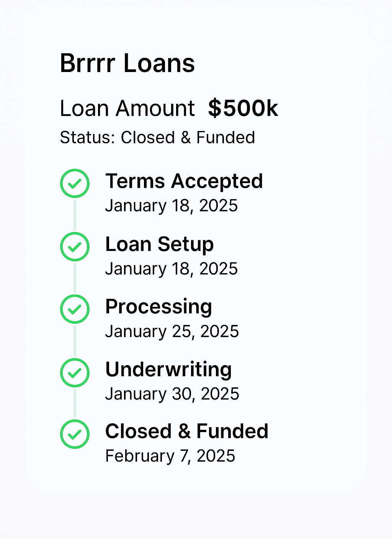392x539 pixels.
Task: Click the $500k loan amount value
Action: (x=243, y=108)
